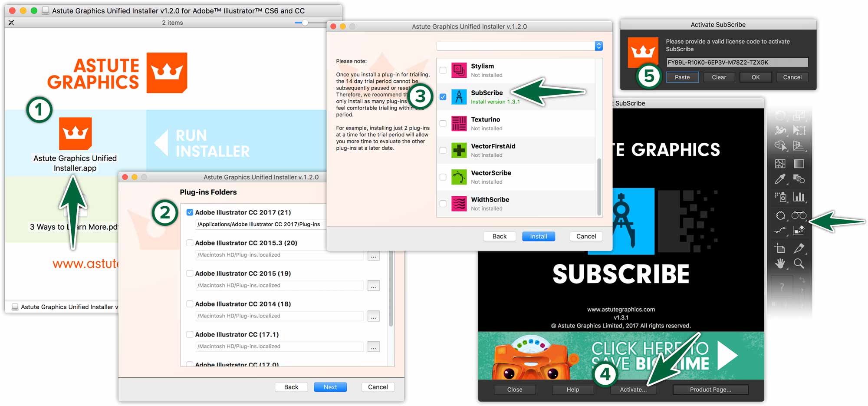This screenshot has width=868, height=406.
Task: Click Close in SubScribe about window
Action: pyautogui.click(x=515, y=389)
